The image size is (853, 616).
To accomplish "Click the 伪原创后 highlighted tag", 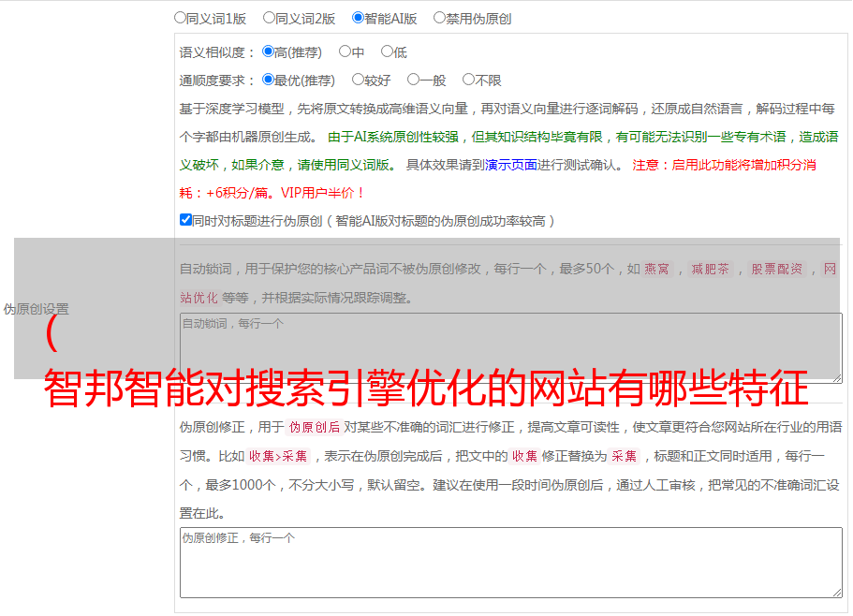I will point(315,427).
